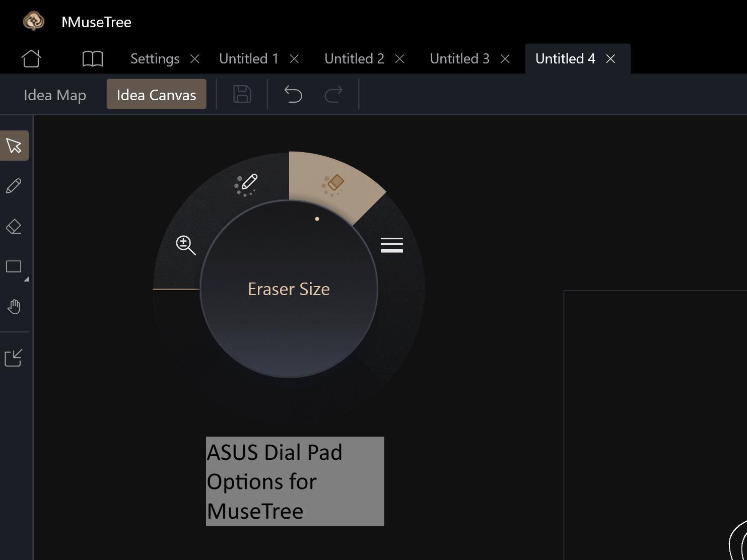Activate the Idea Canvas view
The image size is (747, 560).
(156, 95)
